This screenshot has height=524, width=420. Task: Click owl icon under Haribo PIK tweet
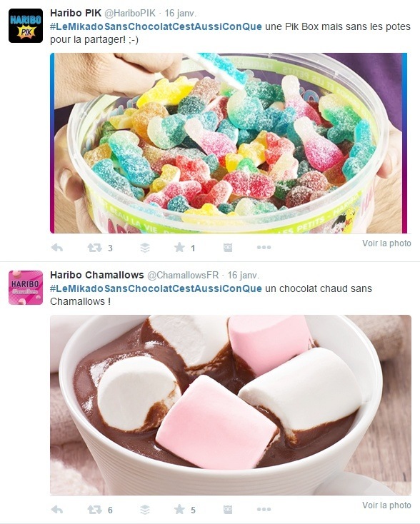pyautogui.click(x=228, y=248)
